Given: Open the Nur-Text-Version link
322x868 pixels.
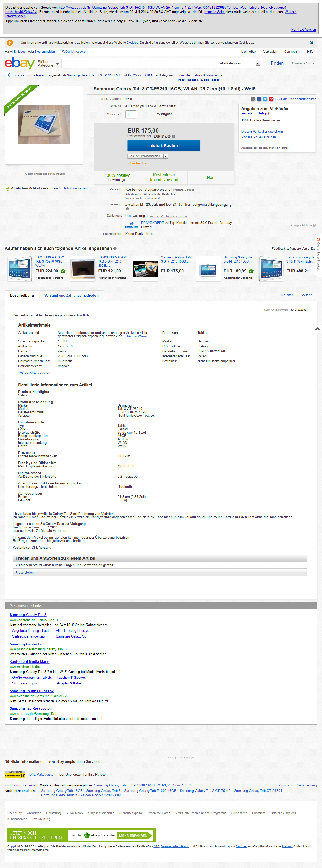Looking at the screenshot, I should pos(304,30).
